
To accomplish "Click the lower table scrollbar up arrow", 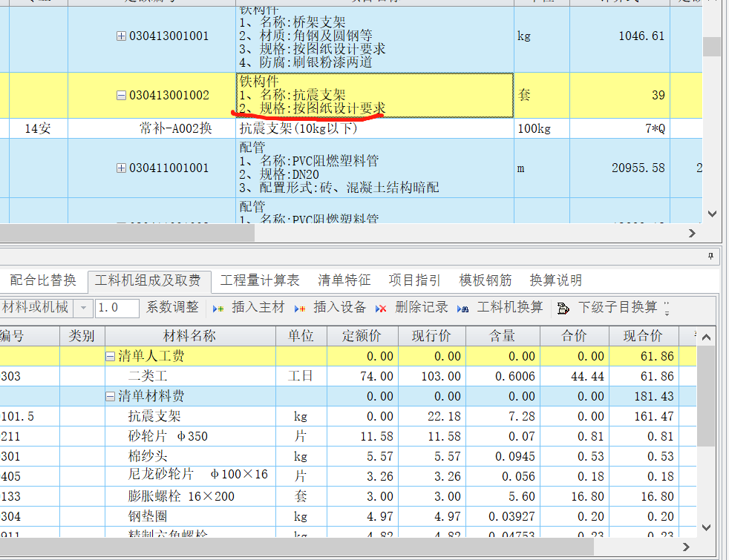I will (x=706, y=337).
